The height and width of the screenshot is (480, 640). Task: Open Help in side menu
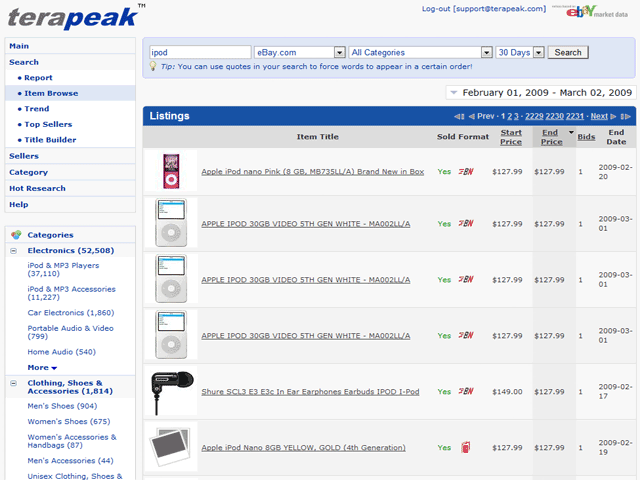(x=19, y=204)
